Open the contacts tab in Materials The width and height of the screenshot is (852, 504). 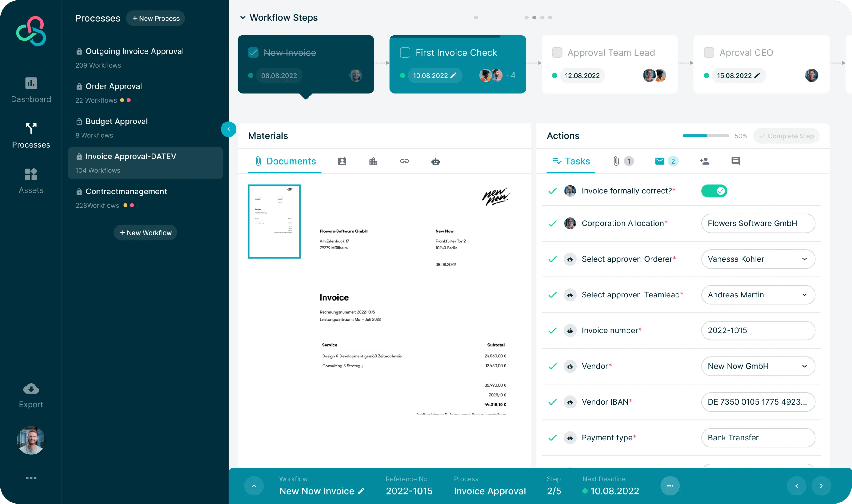342,161
